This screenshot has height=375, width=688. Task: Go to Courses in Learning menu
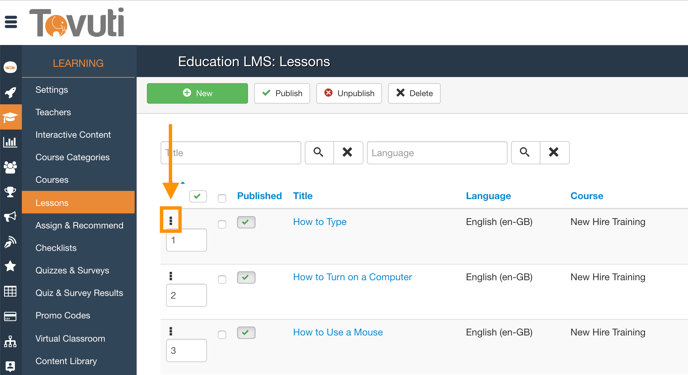pos(52,180)
